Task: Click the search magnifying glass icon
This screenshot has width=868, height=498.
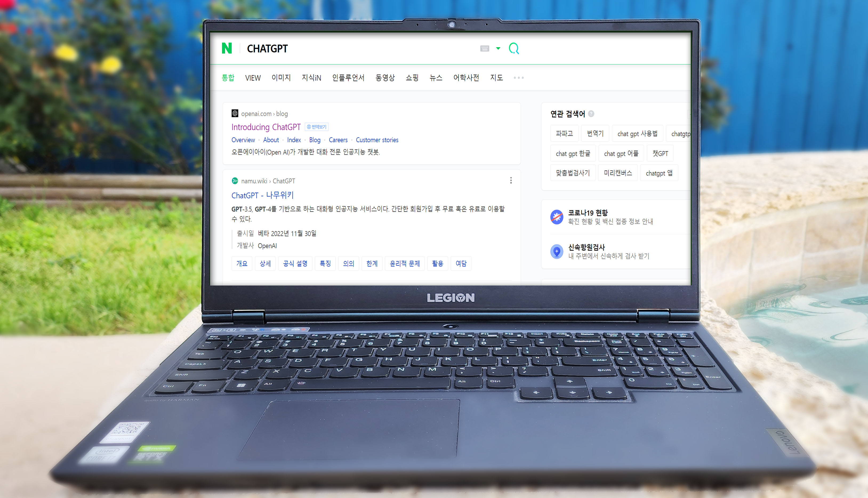Action: pos(513,48)
